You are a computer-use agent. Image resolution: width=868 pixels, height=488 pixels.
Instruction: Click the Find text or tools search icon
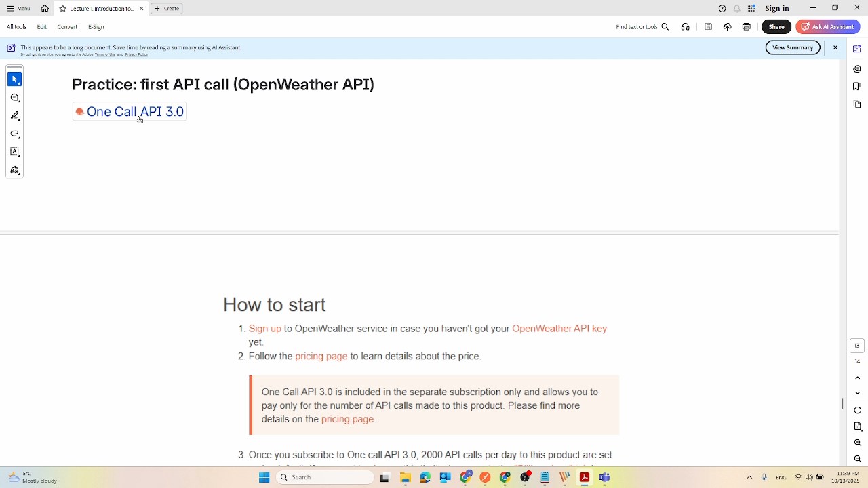click(665, 27)
